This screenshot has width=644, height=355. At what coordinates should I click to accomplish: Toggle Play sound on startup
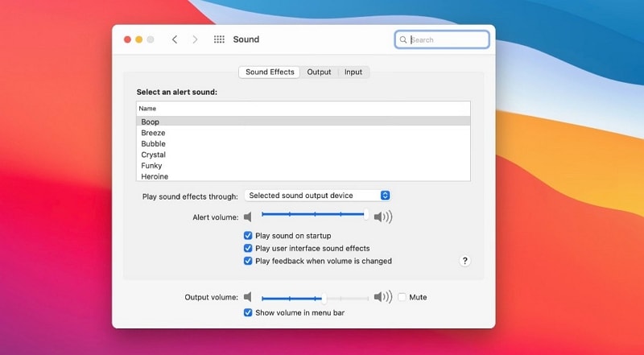pyautogui.click(x=248, y=235)
